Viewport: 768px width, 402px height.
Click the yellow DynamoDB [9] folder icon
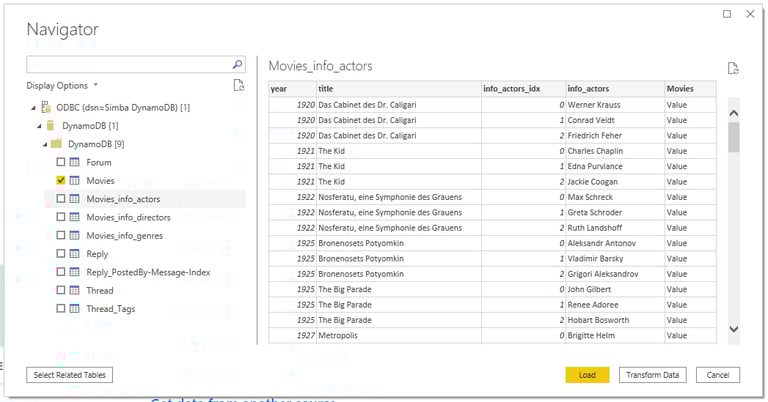point(58,144)
